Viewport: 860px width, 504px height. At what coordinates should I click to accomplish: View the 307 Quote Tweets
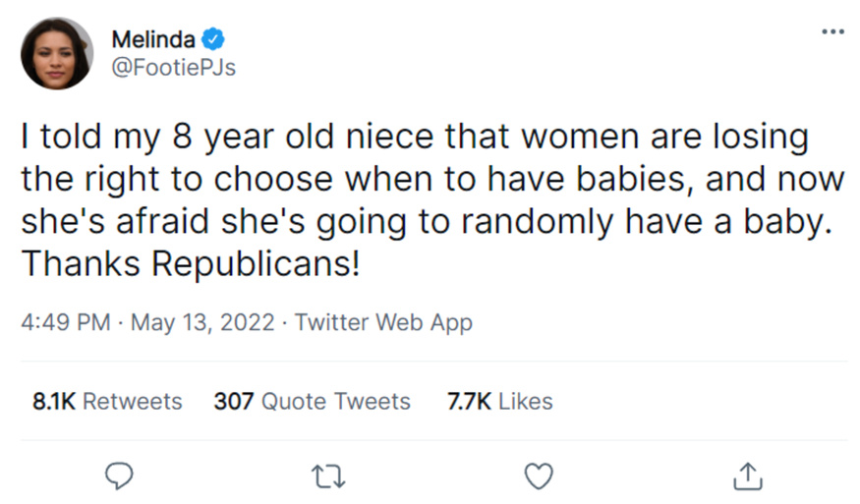click(x=312, y=401)
